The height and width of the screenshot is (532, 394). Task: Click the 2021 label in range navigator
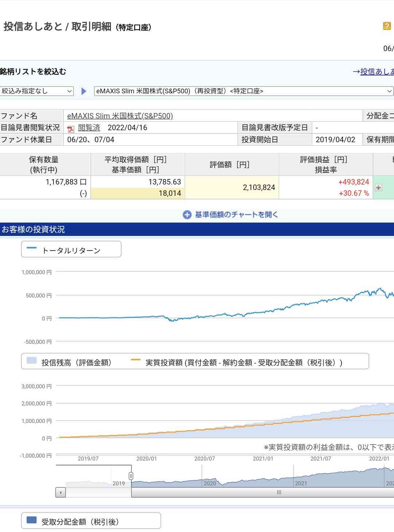coord(301,484)
